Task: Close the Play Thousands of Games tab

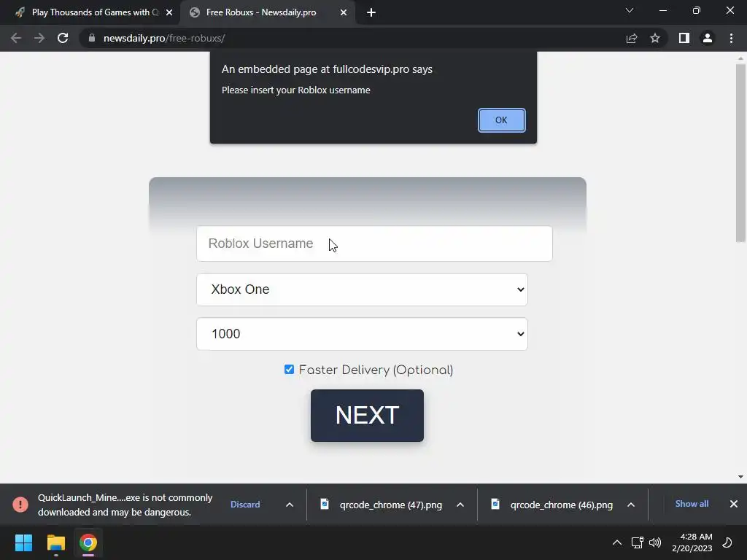Action: click(x=169, y=12)
